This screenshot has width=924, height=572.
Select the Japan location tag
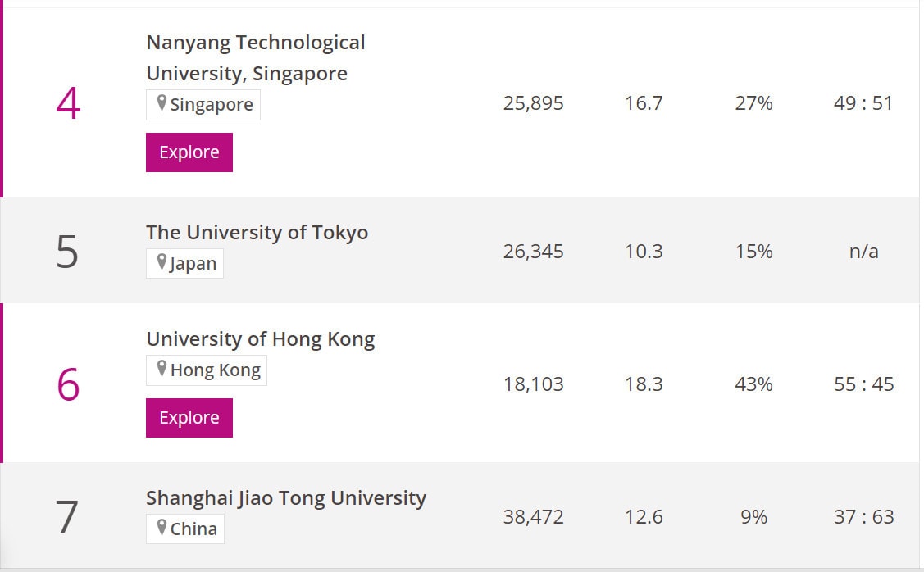click(x=184, y=263)
